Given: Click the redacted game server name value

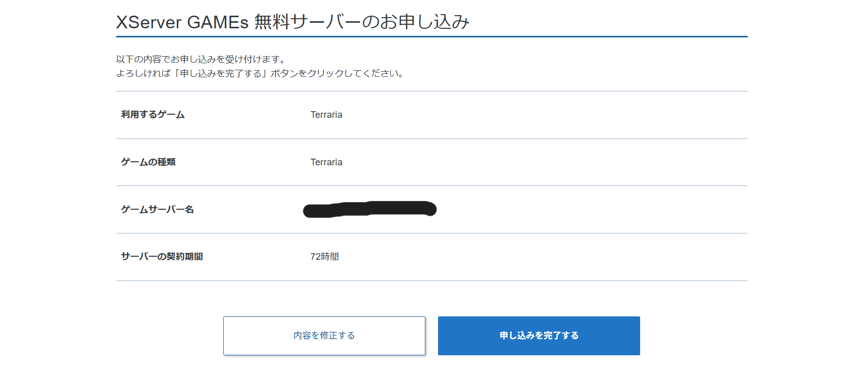Looking at the screenshot, I should click(x=369, y=209).
